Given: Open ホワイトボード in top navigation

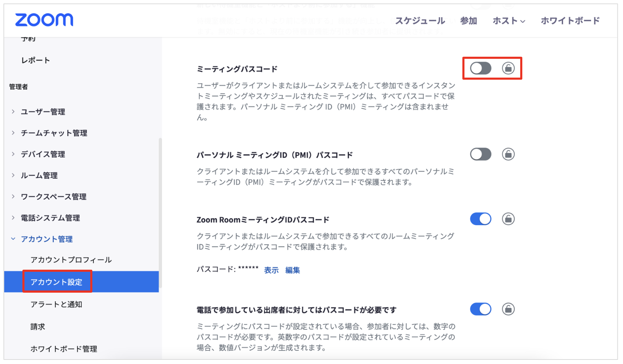Looking at the screenshot, I should coord(570,21).
